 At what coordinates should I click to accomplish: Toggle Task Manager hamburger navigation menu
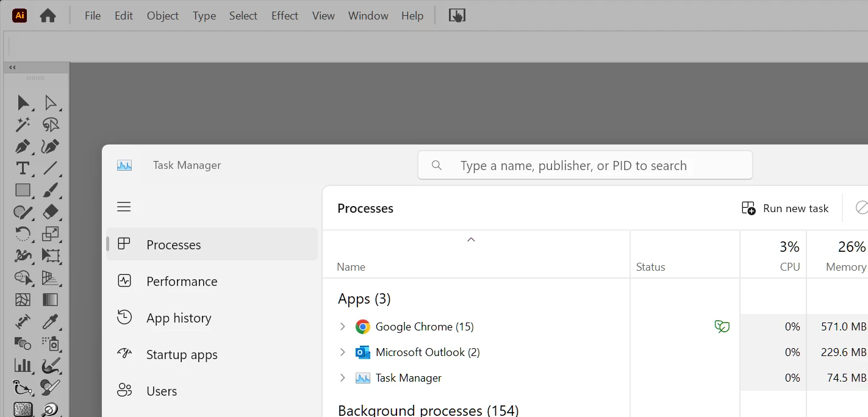tap(124, 207)
